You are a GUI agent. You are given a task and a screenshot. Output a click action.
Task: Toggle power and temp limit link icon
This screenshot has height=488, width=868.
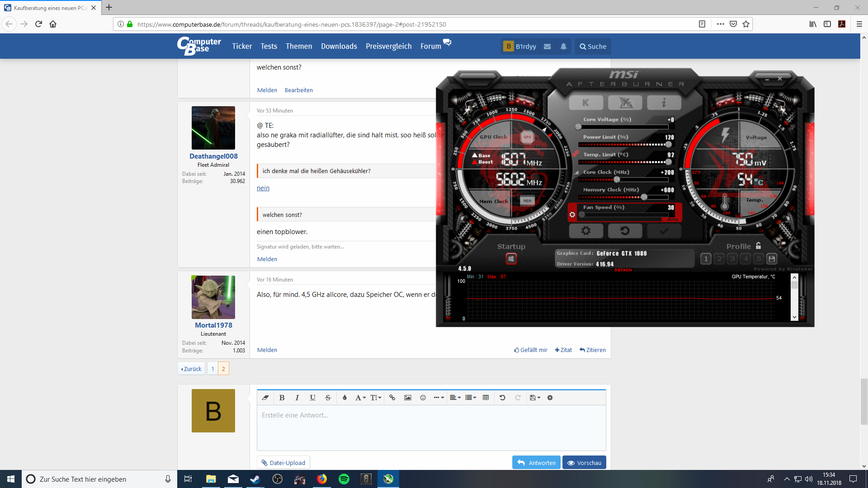coord(576,154)
